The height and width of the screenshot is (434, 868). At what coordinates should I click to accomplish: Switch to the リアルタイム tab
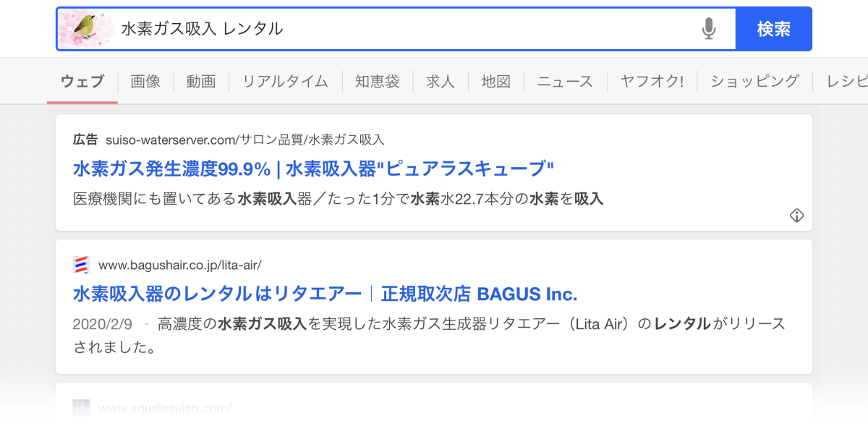point(285,82)
